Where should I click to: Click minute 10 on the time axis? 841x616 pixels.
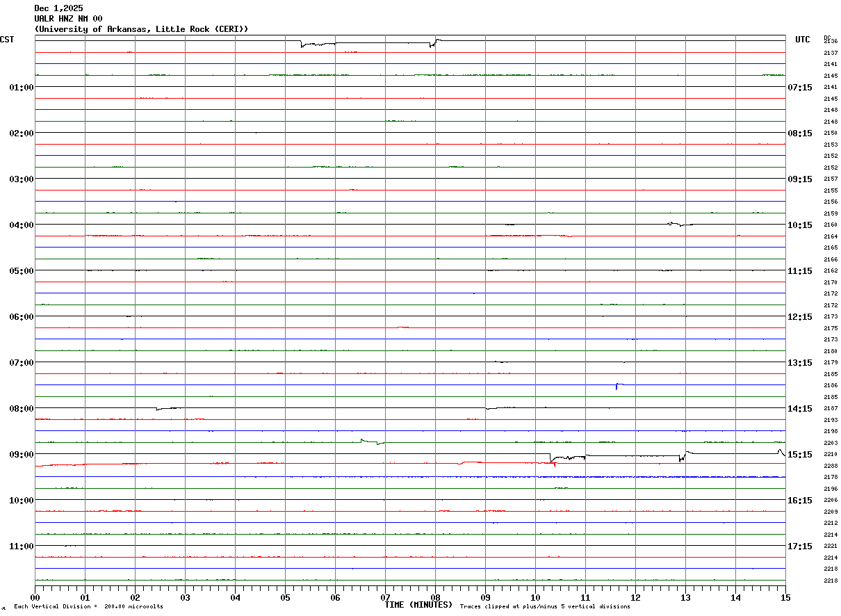pos(535,597)
